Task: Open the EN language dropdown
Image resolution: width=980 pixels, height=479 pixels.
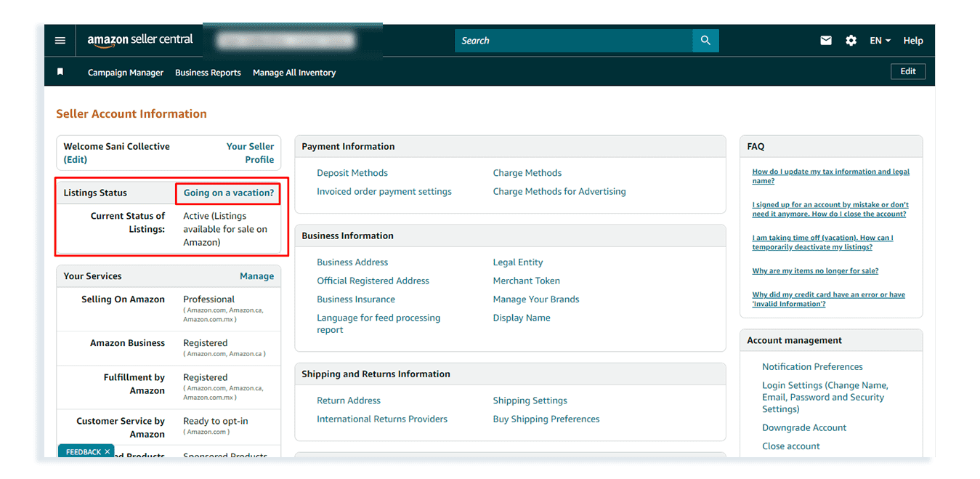Action: point(878,40)
